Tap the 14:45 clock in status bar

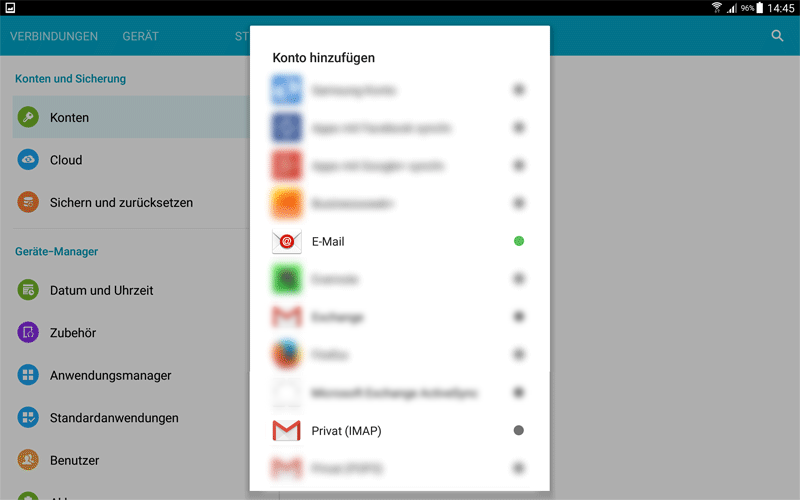[x=781, y=8]
